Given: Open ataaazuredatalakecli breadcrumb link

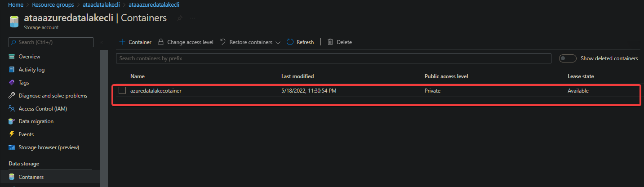Looking at the screenshot, I should coord(154,5).
